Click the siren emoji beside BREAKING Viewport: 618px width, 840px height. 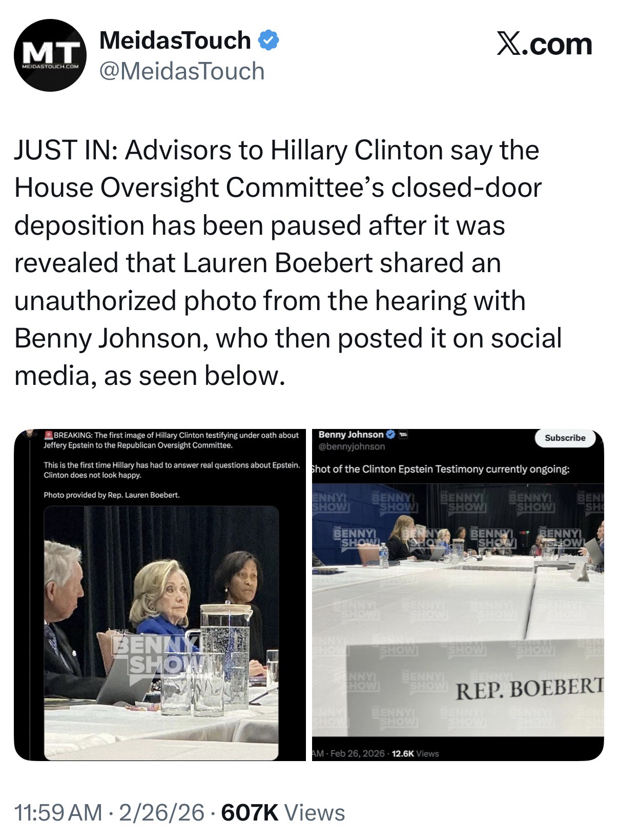pos(49,435)
